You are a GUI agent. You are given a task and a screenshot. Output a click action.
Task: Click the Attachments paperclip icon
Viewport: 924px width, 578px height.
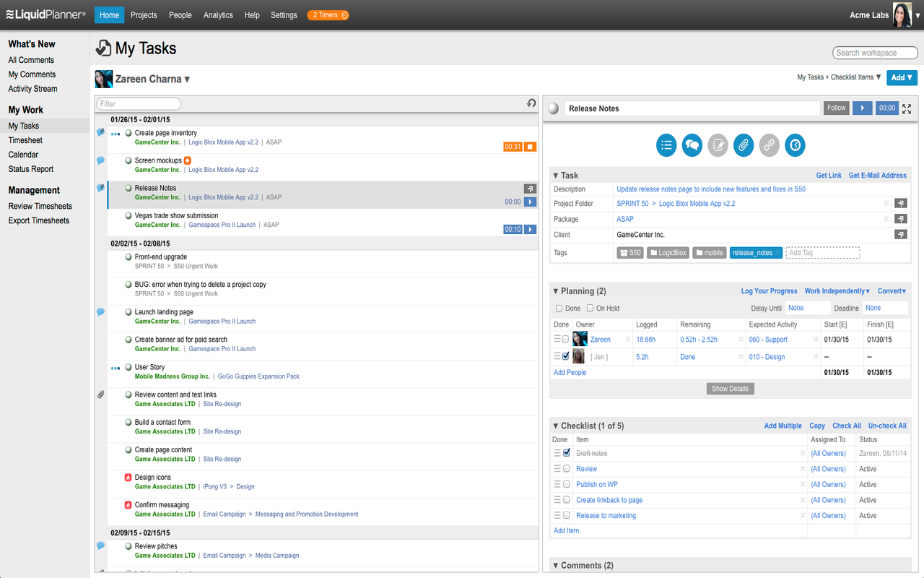pyautogui.click(x=743, y=144)
